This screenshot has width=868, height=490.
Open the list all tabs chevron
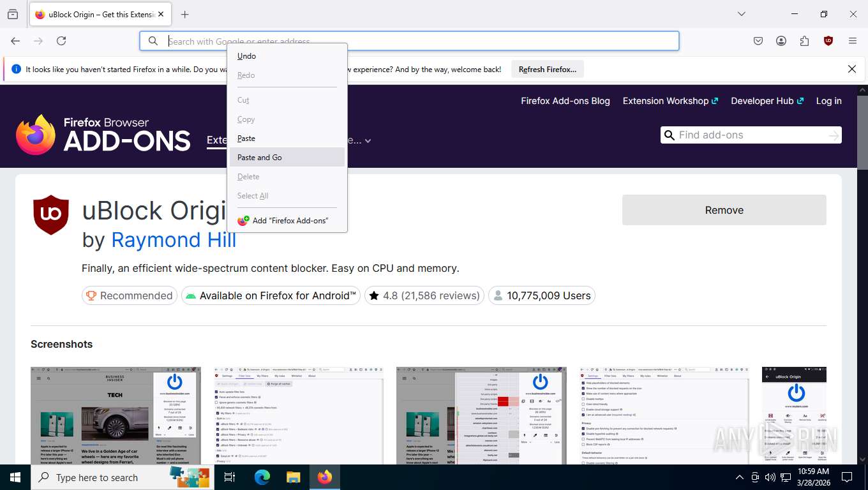coord(741,14)
